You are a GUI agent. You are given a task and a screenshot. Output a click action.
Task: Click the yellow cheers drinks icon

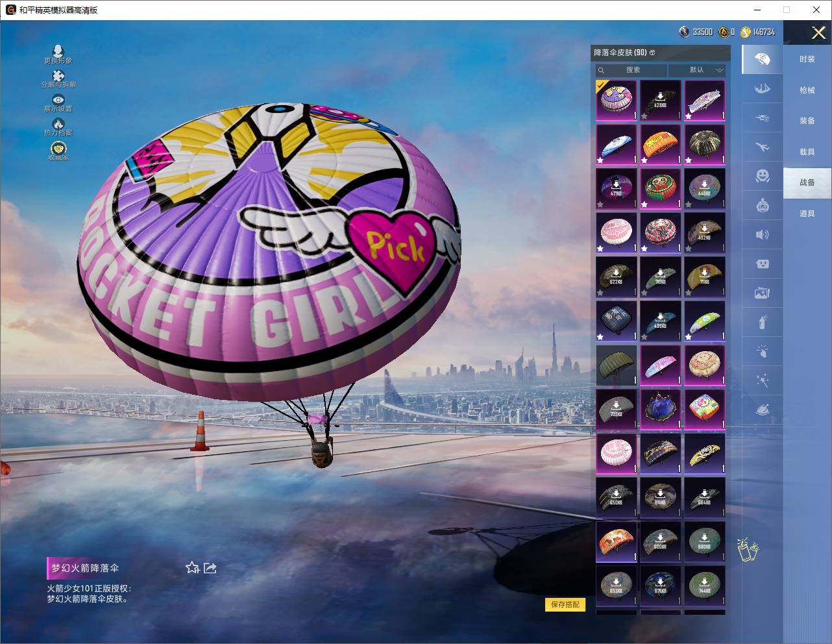pos(748,550)
